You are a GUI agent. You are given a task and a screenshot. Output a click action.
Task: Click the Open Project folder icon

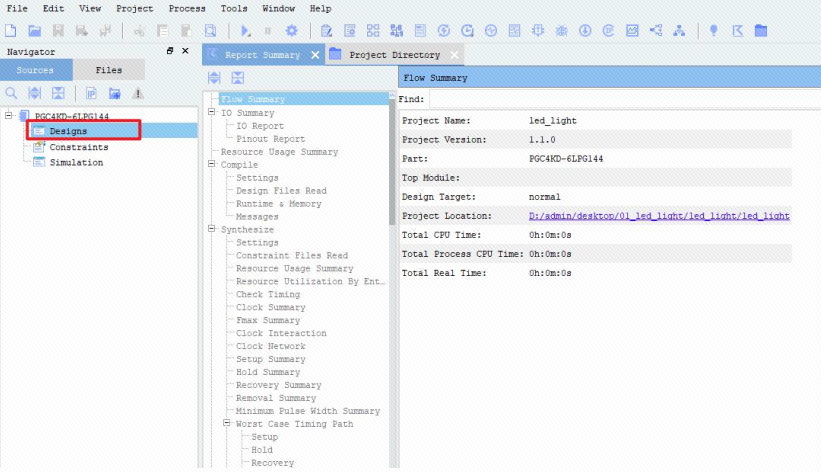(35, 30)
